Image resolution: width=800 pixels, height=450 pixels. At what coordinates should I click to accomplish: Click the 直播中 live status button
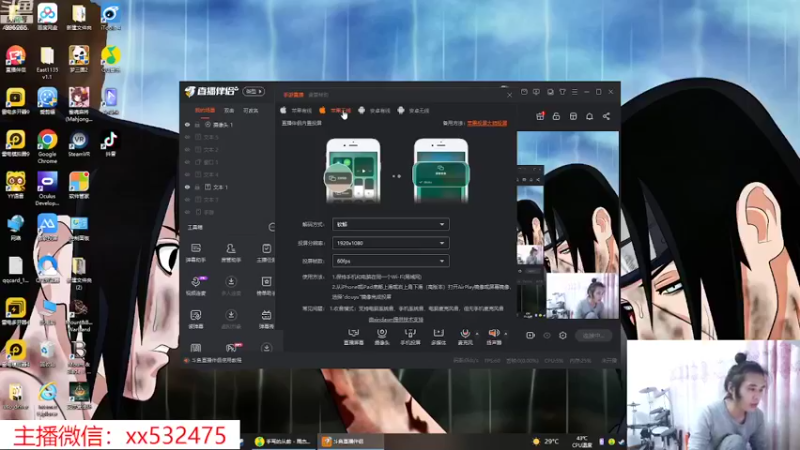click(593, 335)
